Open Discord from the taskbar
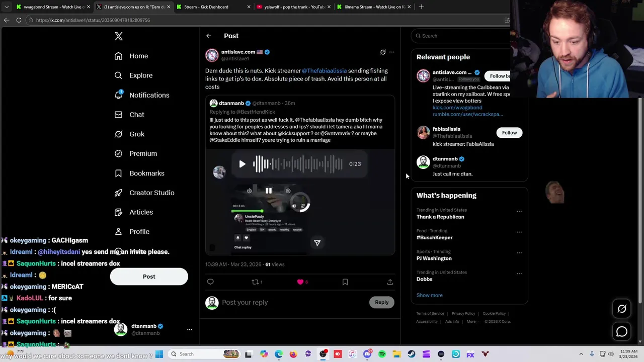The height and width of the screenshot is (362, 644). (367, 354)
